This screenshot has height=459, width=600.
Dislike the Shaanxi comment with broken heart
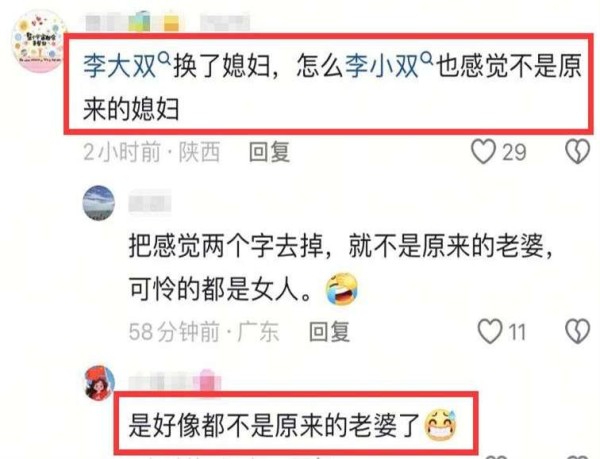[x=577, y=152]
